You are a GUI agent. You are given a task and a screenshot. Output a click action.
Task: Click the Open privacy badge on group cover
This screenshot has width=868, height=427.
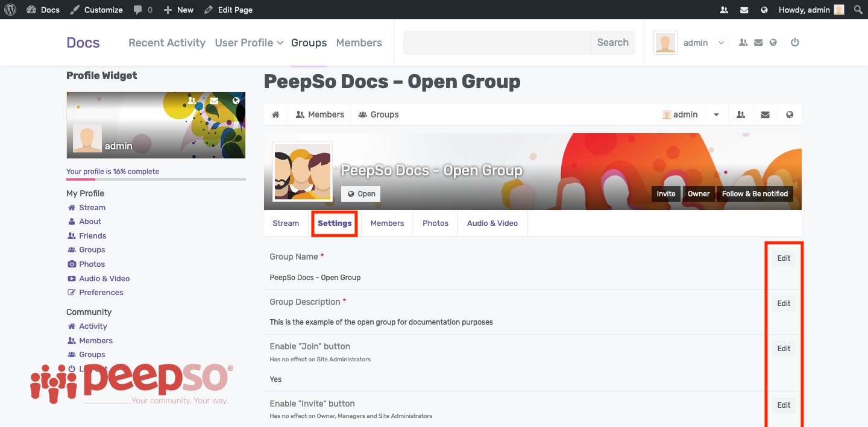[x=361, y=194]
